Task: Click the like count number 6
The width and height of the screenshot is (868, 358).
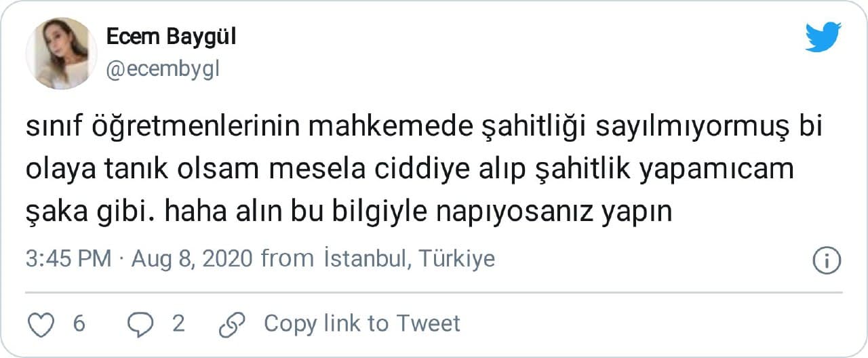Action: pos(79,324)
